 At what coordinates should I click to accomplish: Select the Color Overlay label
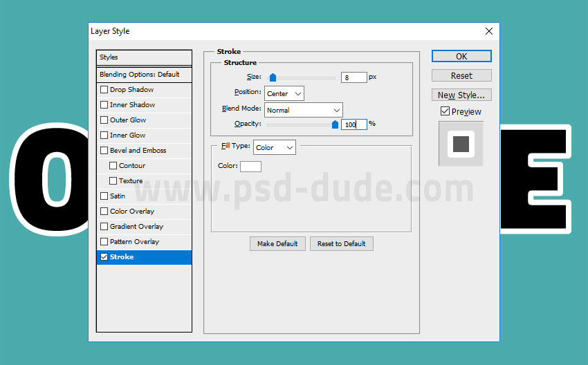coord(132,212)
